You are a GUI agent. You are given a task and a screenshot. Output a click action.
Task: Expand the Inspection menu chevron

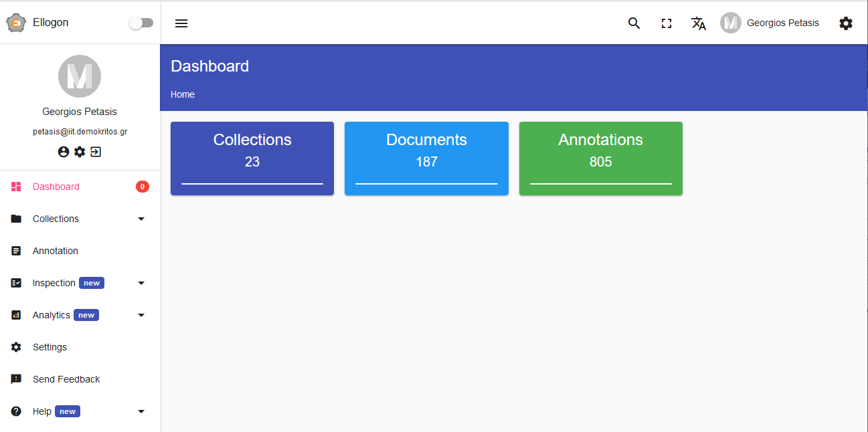click(141, 283)
